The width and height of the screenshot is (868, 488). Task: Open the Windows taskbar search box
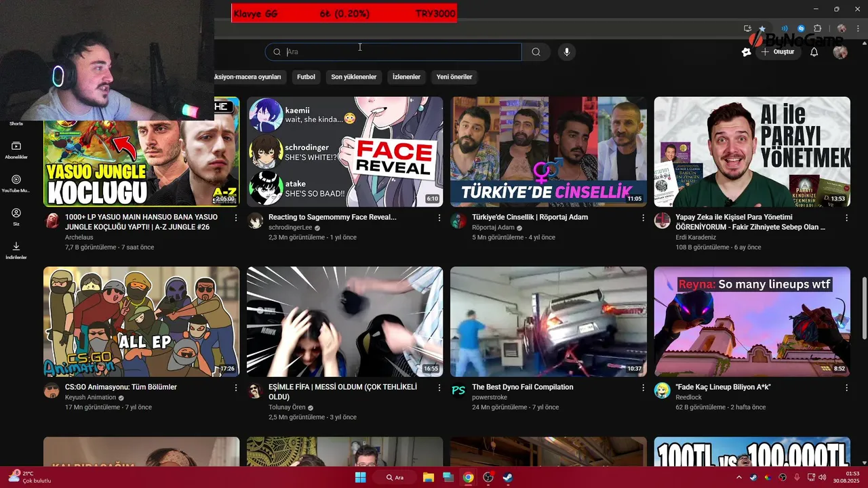point(395,477)
